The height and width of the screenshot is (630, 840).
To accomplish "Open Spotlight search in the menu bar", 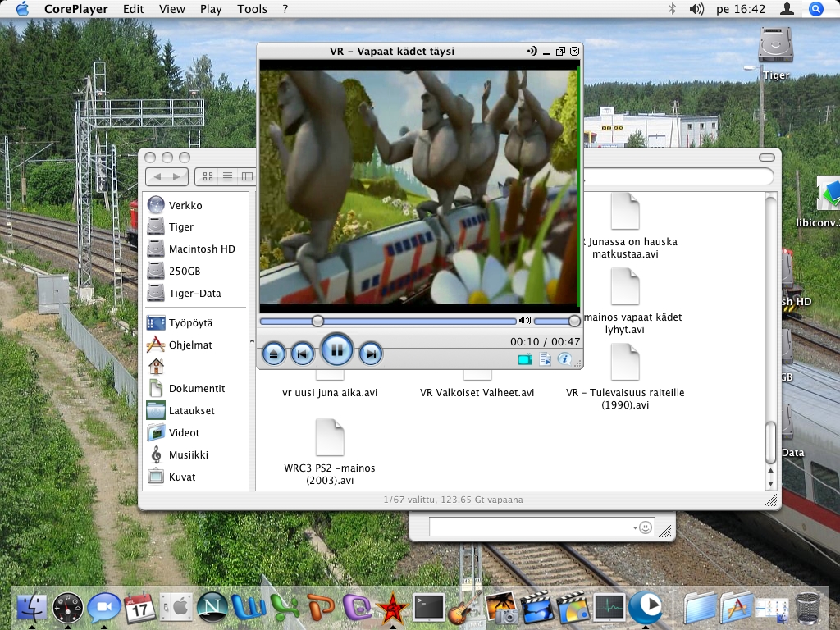I will click(815, 9).
